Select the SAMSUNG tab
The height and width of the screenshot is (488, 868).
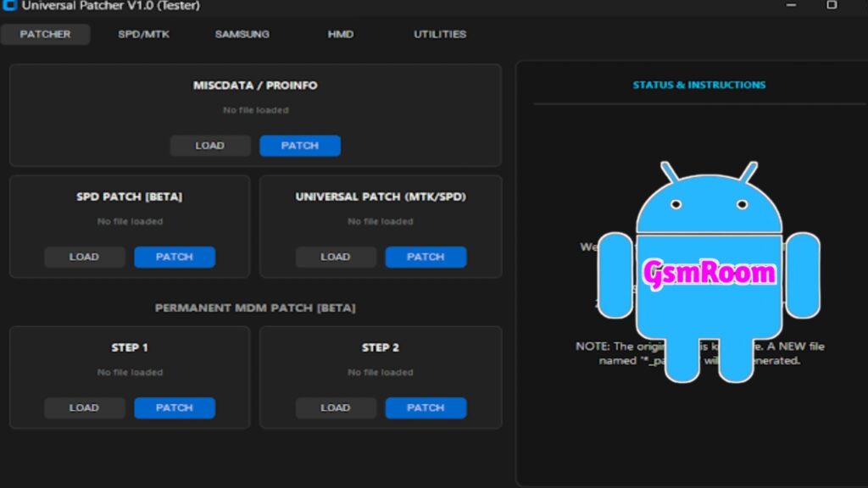click(242, 35)
